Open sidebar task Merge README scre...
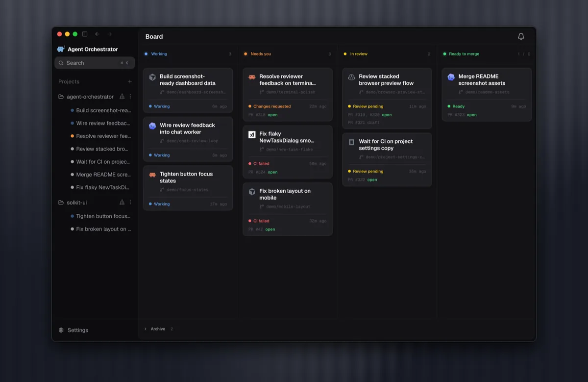Viewport: 588px width, 382px height. click(100, 174)
